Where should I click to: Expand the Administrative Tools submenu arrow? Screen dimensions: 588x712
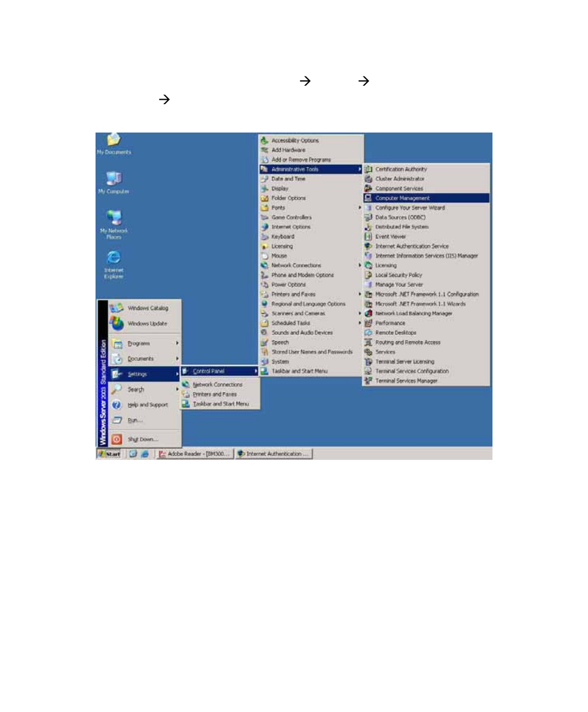(359, 169)
